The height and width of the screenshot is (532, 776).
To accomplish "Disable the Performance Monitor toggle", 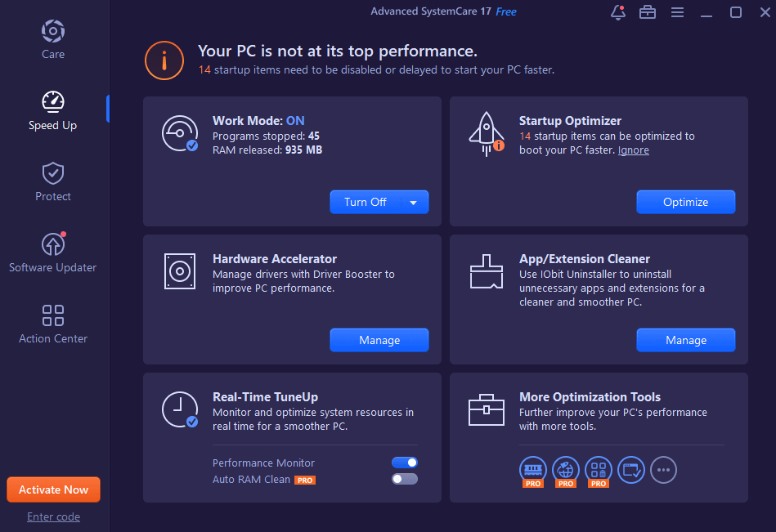I will (404, 462).
